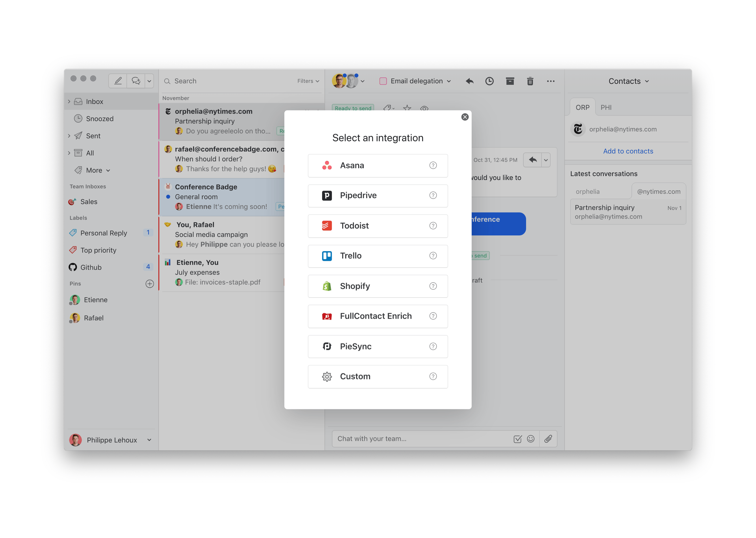
Task: Toggle the eye watch icon on conversation
Action: click(424, 108)
